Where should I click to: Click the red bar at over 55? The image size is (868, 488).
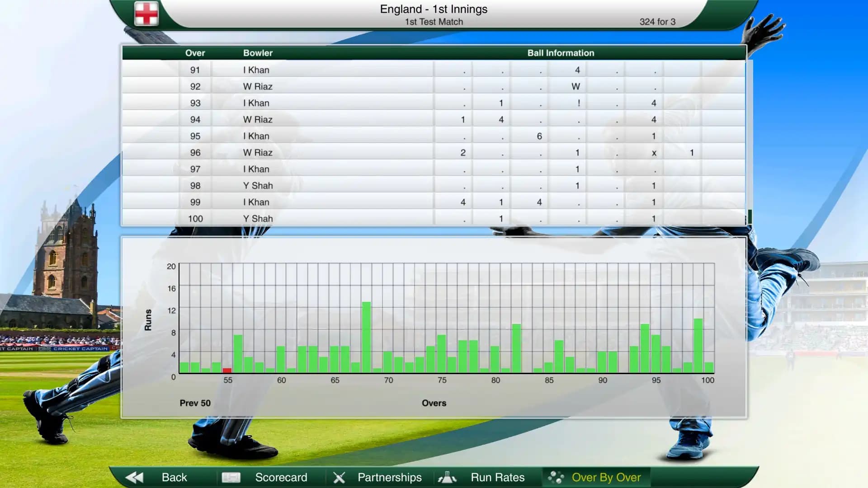click(x=226, y=370)
